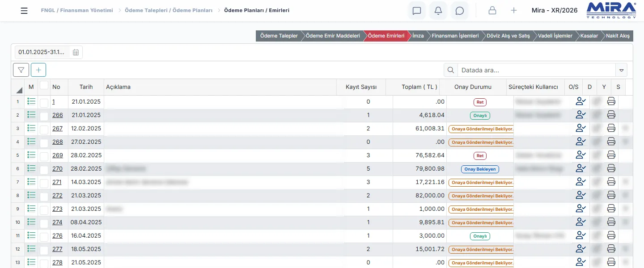This screenshot has height=268, width=644.
Task: Open the Kasalar tab
Action: (x=589, y=36)
